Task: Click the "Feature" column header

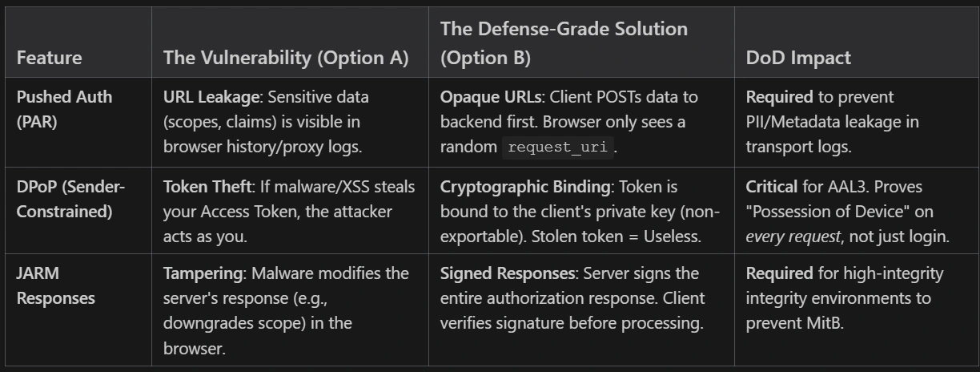Action: pos(50,58)
